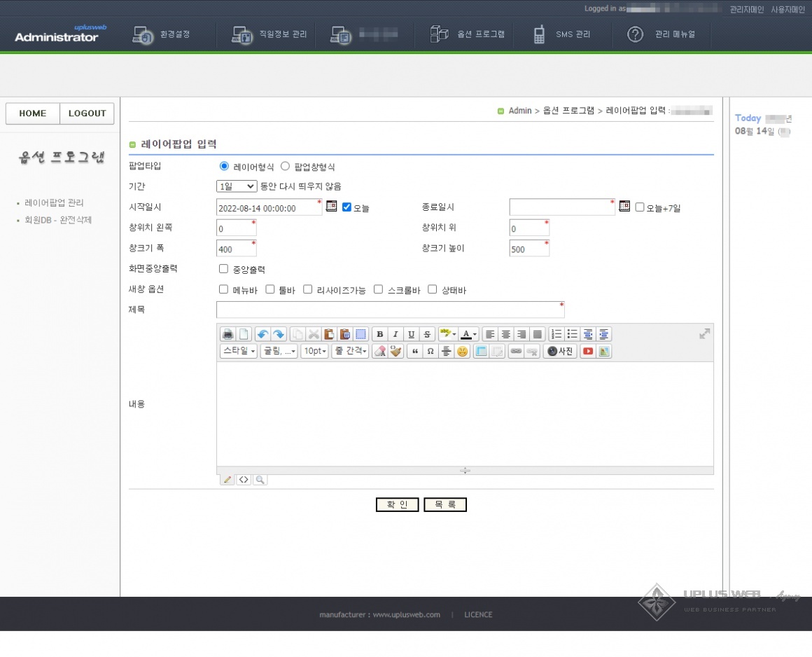Expand the 스타일 style dropdown in editor

(237, 351)
